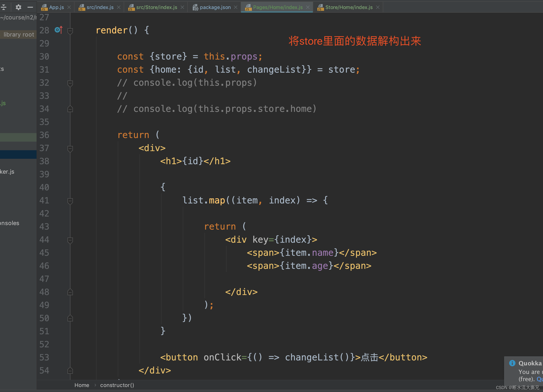This screenshot has width=543, height=392.
Task: Click the fold end marker on line 48
Action: [70, 292]
